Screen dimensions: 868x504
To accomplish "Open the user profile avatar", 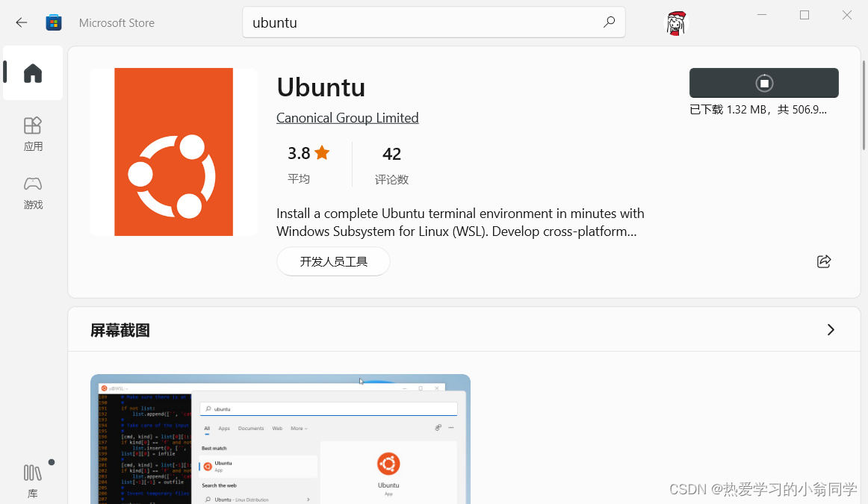I will (x=675, y=23).
